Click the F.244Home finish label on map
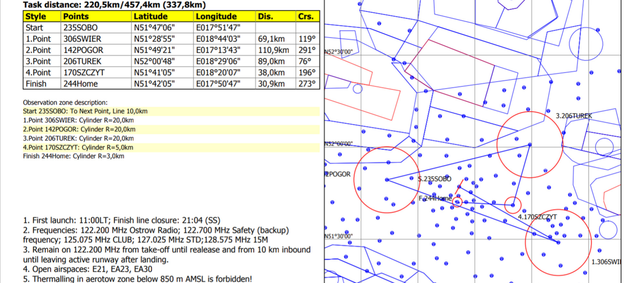 tap(435, 198)
